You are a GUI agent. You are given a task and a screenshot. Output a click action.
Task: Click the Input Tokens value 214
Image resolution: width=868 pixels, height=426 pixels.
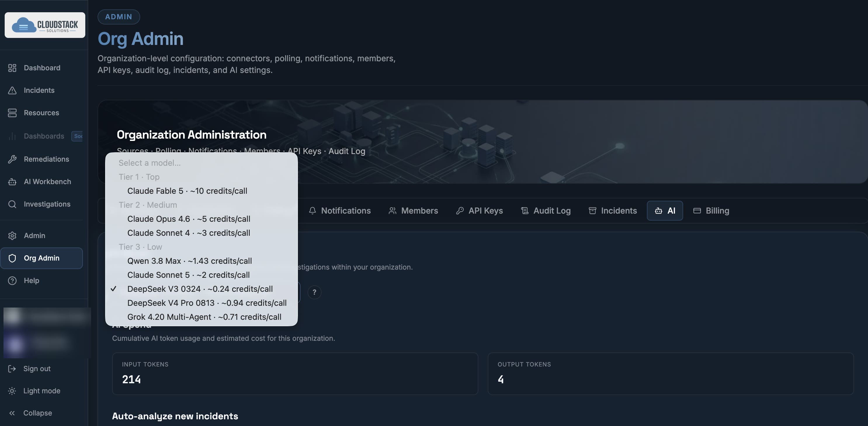click(131, 380)
